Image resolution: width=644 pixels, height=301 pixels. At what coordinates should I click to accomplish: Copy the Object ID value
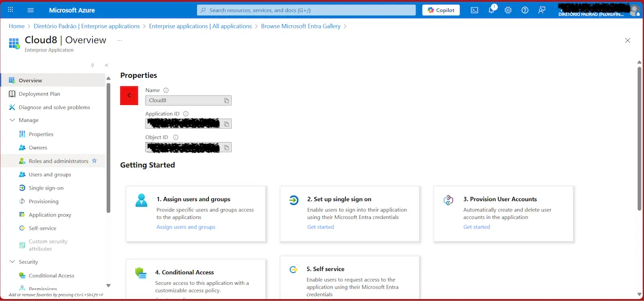(x=226, y=148)
